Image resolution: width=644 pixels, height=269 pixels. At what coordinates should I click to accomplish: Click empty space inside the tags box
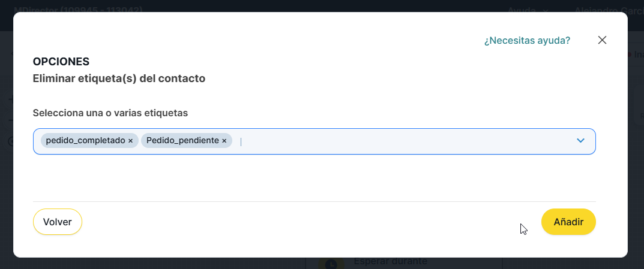pos(408,141)
